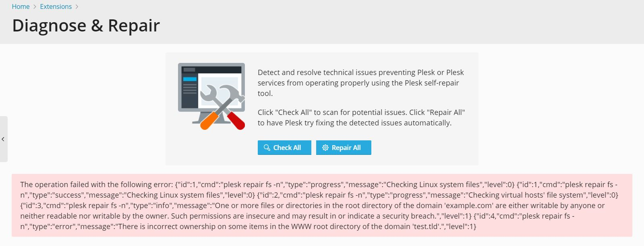
Task: Select the Diagnose & Repair page heading
Action: coord(86,25)
